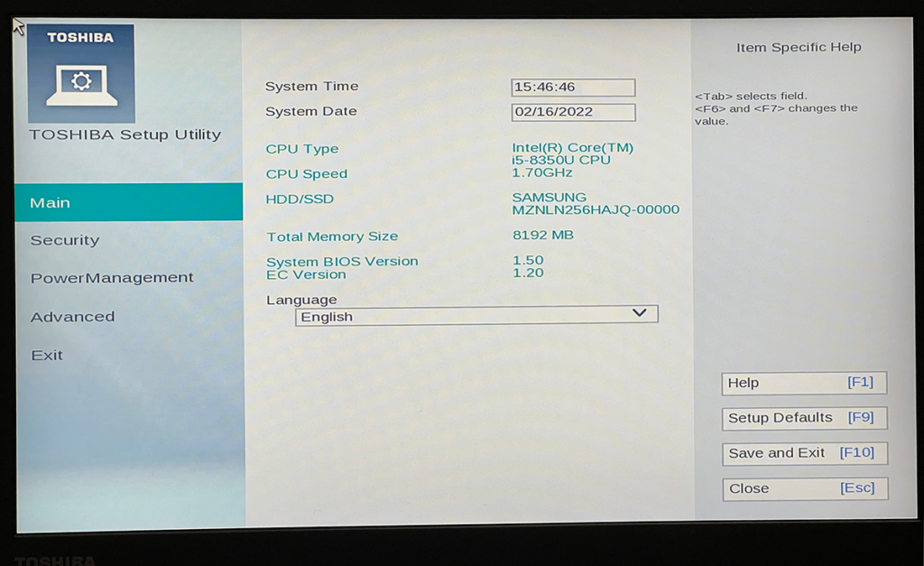This screenshot has width=924, height=566.
Task: Click the BIOS version value 1.50
Action: coord(528,260)
